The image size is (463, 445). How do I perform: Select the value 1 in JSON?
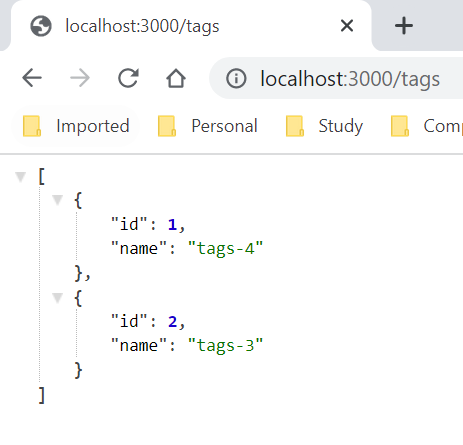tap(172, 225)
